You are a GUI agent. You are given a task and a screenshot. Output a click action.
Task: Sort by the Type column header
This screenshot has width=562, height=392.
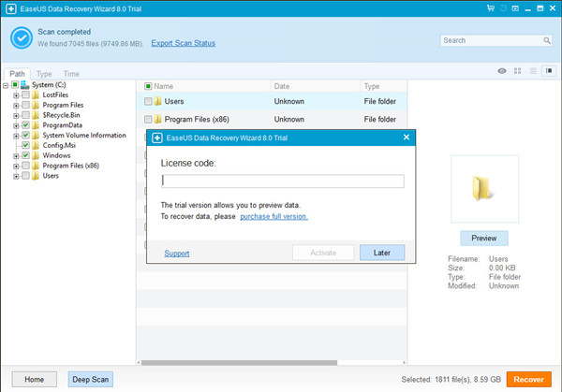click(x=372, y=86)
